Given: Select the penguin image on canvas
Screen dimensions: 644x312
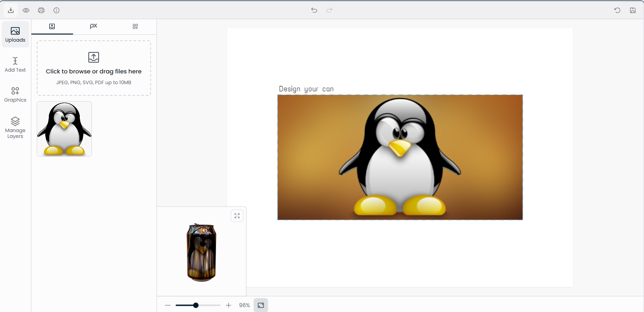Looking at the screenshot, I should coord(400,157).
